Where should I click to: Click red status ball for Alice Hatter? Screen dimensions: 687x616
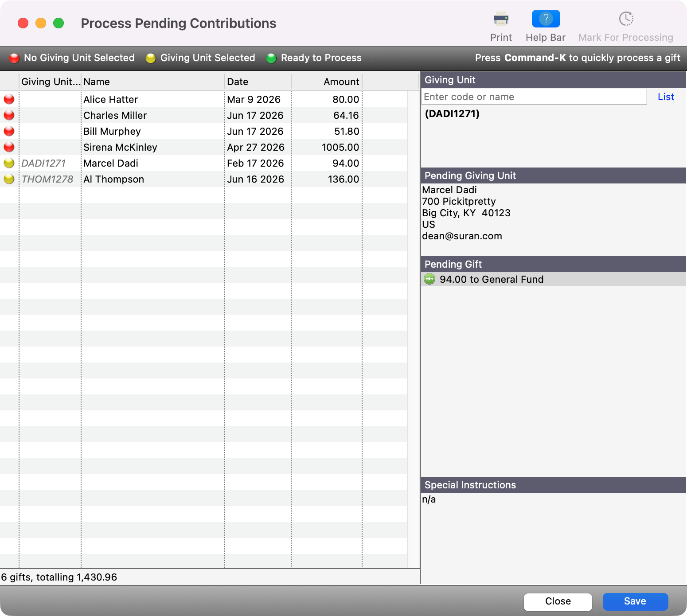coord(9,99)
